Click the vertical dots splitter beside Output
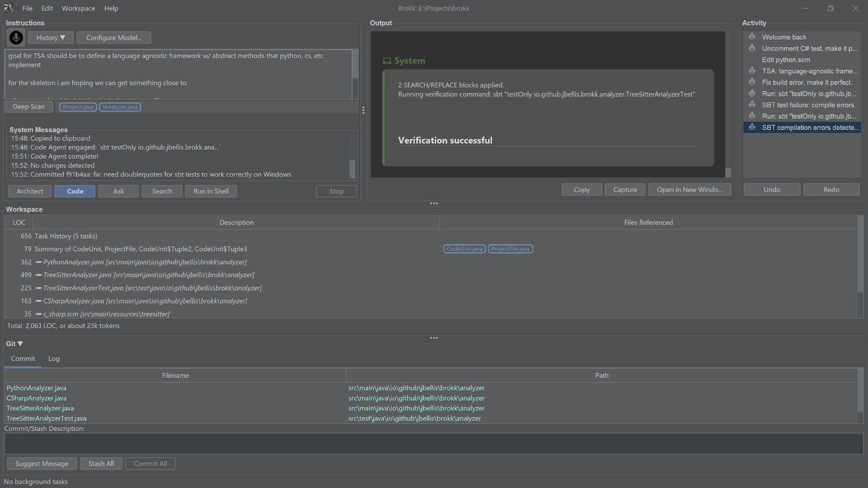 click(x=363, y=110)
